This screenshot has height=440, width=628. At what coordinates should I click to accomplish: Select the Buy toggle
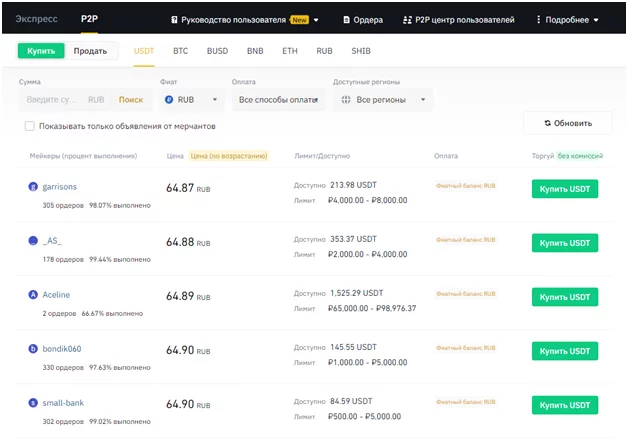point(41,50)
